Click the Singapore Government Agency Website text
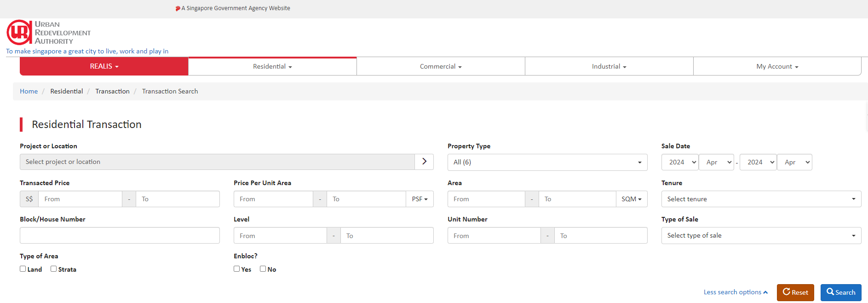 click(236, 8)
